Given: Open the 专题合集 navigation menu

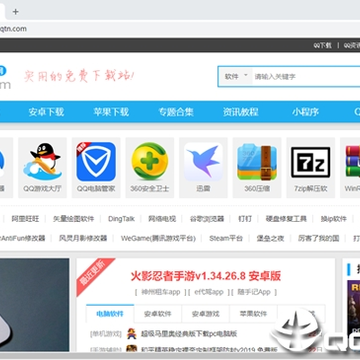Looking at the screenshot, I should pyautogui.click(x=176, y=112).
